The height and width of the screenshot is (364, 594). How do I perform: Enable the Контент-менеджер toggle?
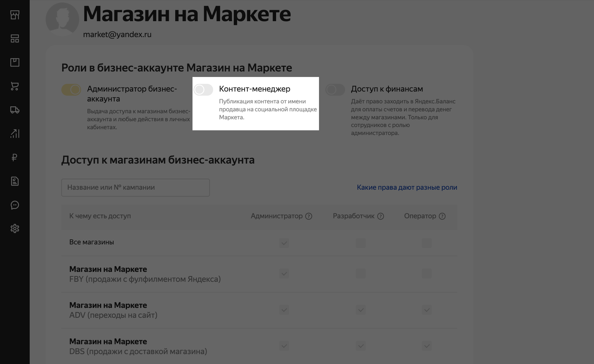tap(203, 90)
